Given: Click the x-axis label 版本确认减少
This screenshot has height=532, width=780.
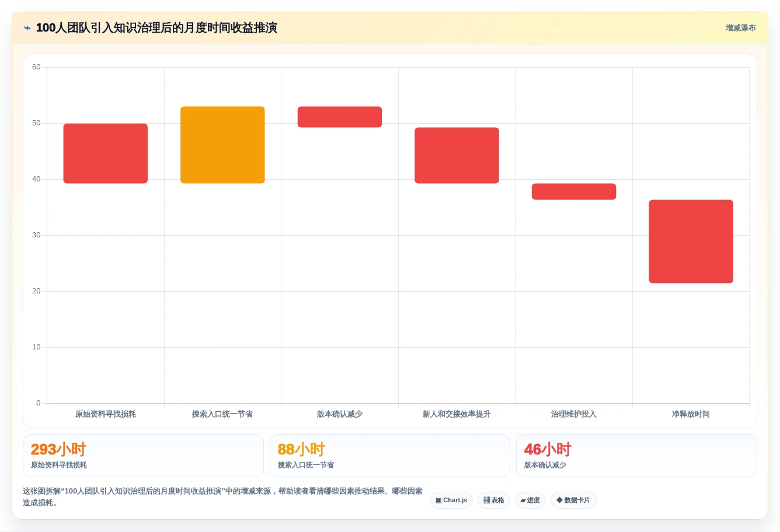Looking at the screenshot, I should click(x=340, y=414).
